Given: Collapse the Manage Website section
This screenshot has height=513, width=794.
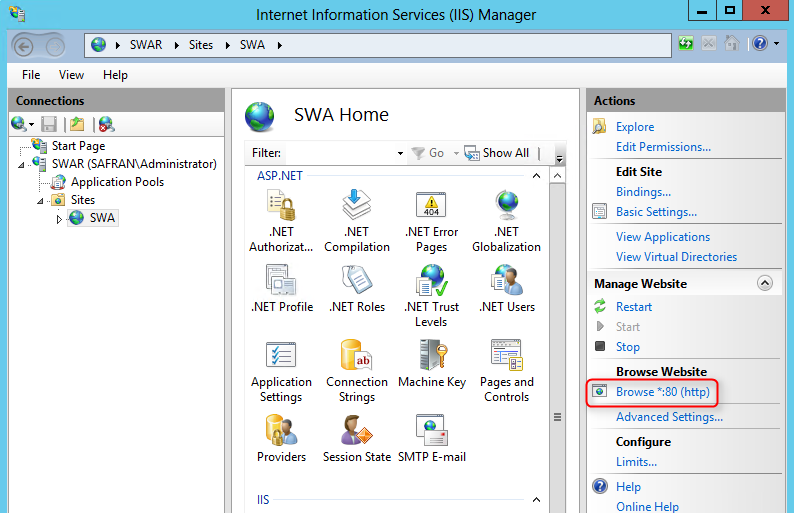Looking at the screenshot, I should pyautogui.click(x=765, y=283).
